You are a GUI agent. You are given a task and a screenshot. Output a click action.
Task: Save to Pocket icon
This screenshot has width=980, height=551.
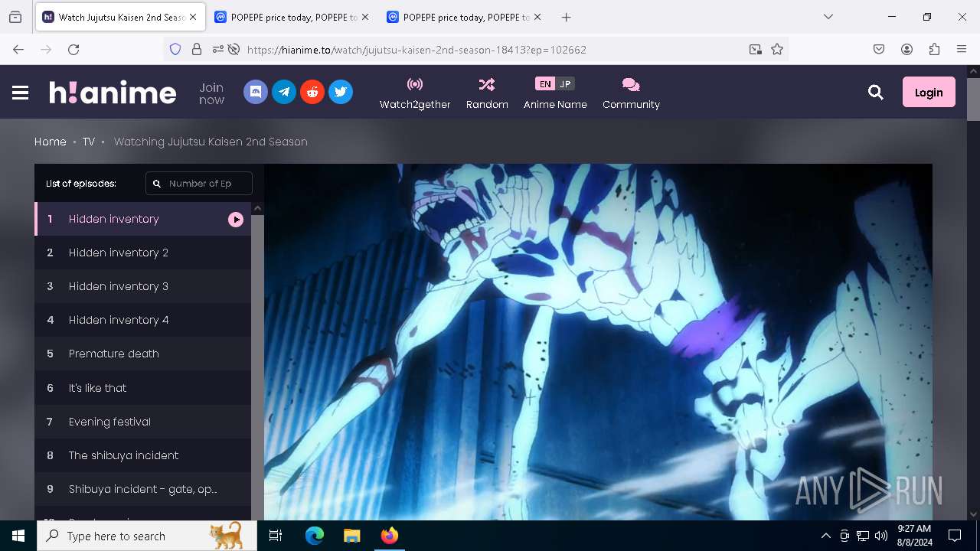pos(879,49)
